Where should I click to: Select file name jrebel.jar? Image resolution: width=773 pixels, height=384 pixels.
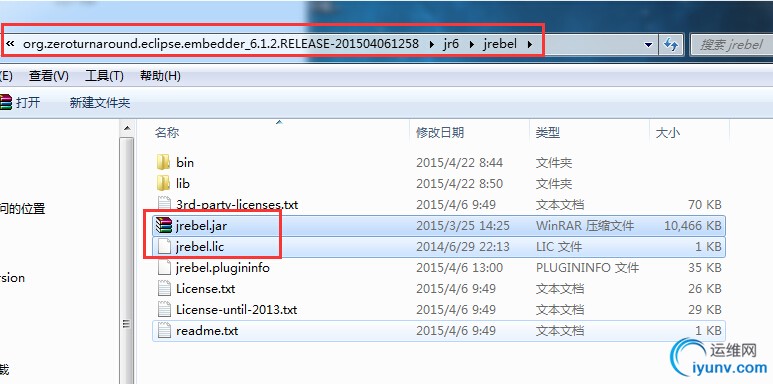pyautogui.click(x=201, y=226)
